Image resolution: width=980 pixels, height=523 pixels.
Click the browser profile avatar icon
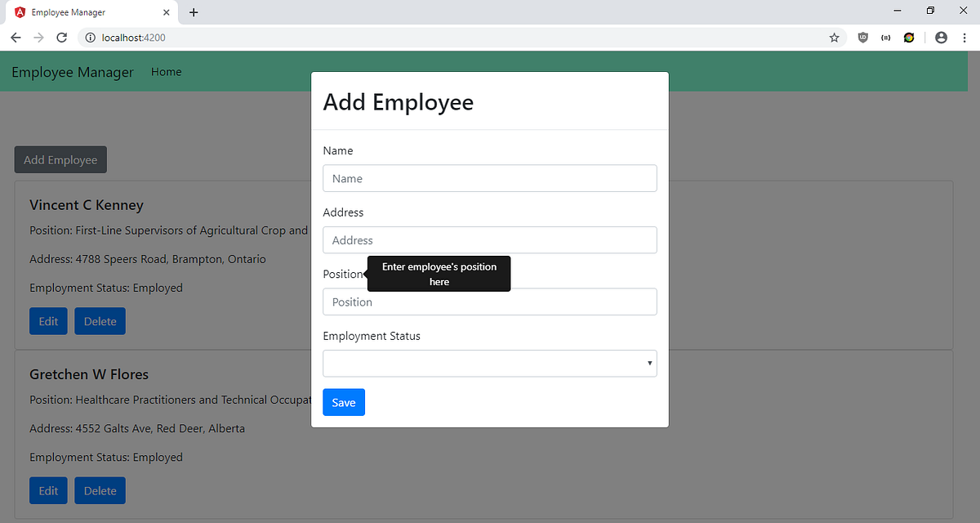point(941,37)
